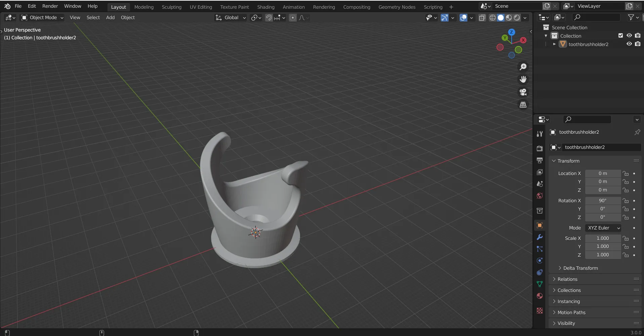Select the pan hand icon in viewport
The height and width of the screenshot is (336, 644).
pos(523,79)
